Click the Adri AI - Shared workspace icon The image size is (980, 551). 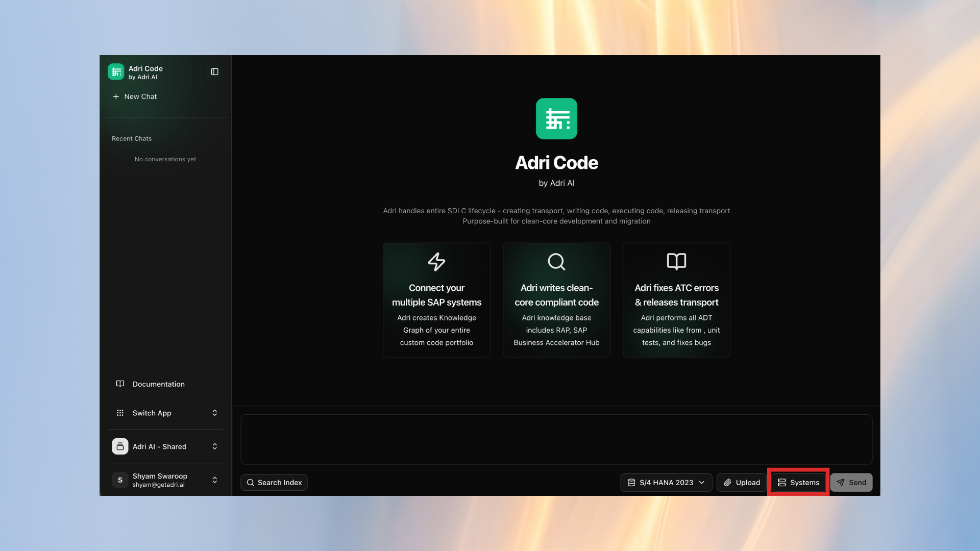pos(120,446)
